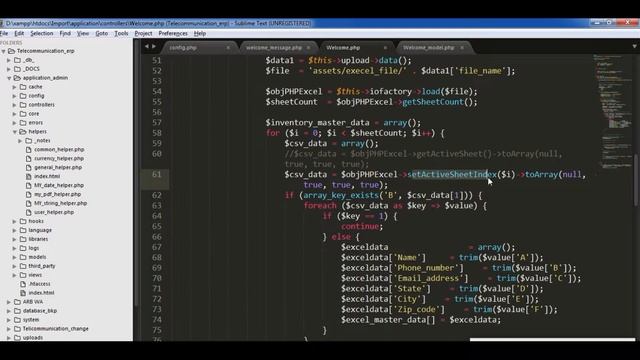
Task: Click the my_pdf_helper.php file icon
Action: [29, 194]
